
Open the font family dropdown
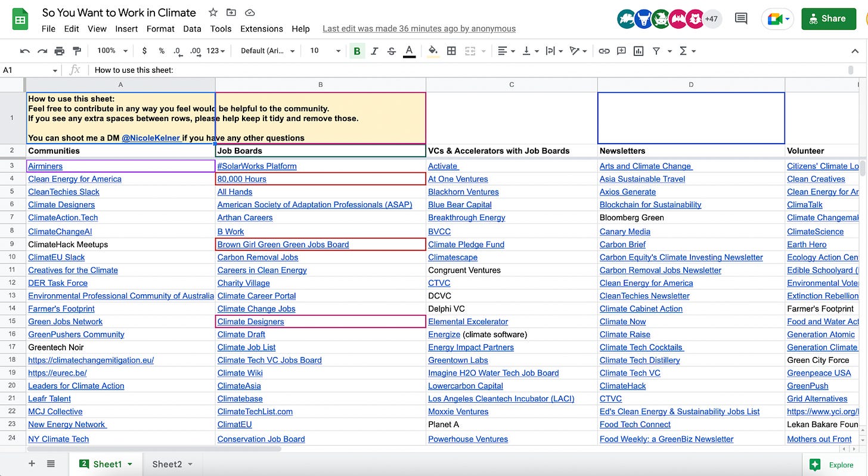[268, 51]
